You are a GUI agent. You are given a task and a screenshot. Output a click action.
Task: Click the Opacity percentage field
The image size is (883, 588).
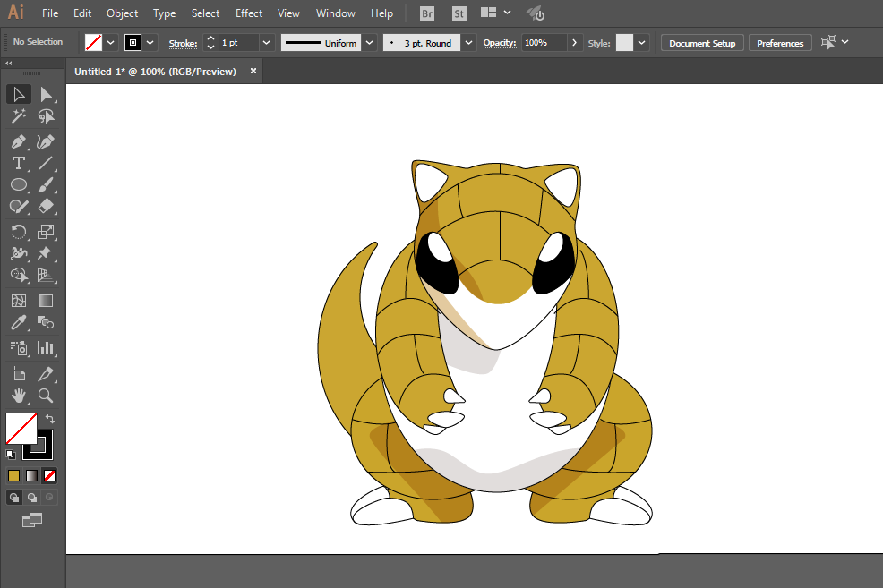coord(544,43)
